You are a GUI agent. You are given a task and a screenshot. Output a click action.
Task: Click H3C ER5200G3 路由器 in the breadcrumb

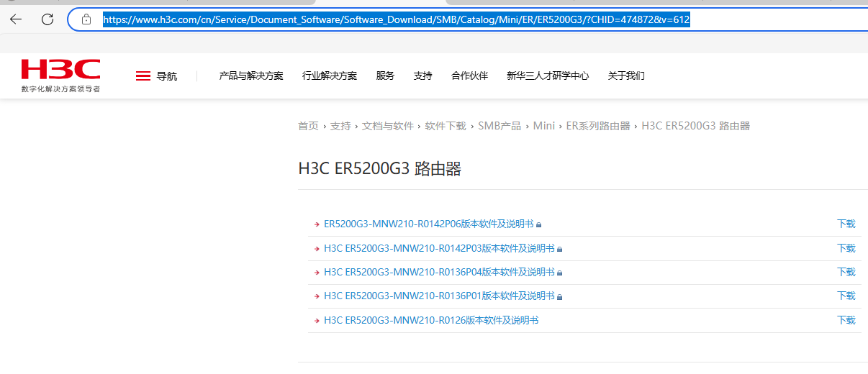[696, 126]
